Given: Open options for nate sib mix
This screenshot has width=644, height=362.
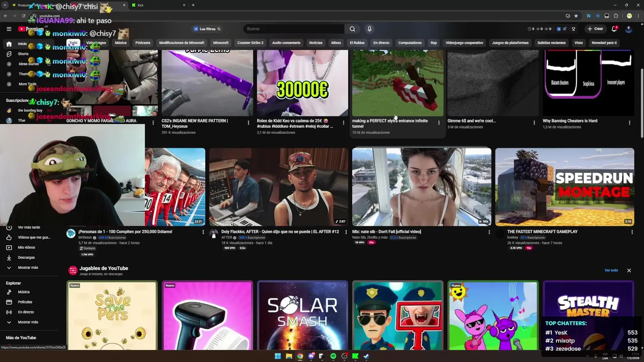Looking at the screenshot, I should (x=489, y=232).
